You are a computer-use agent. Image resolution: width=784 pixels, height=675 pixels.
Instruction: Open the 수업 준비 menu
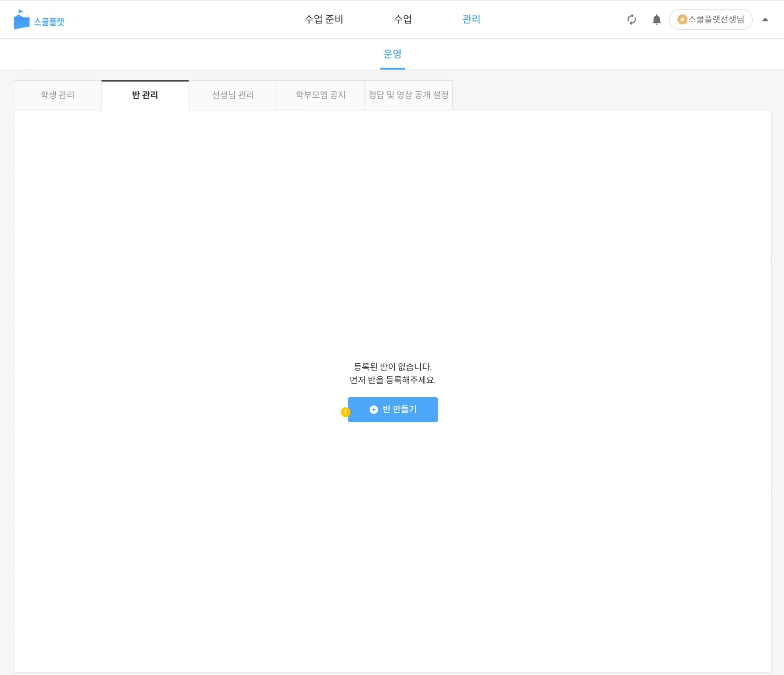324,19
